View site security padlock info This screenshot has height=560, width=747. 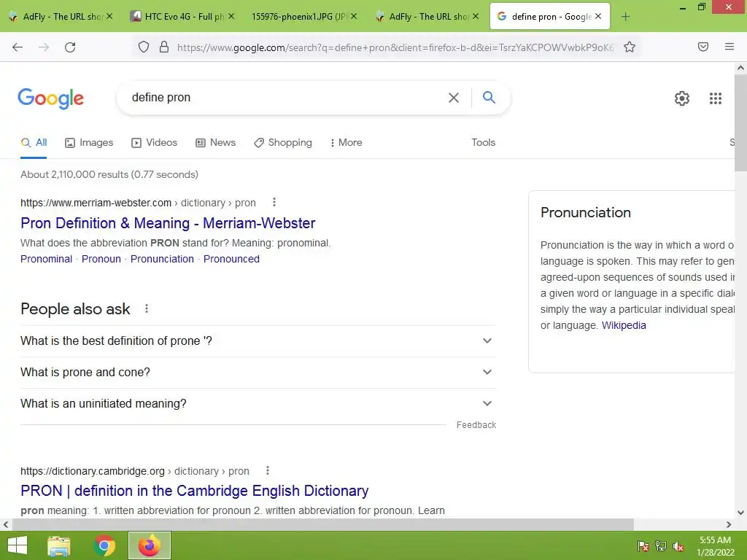[x=164, y=47]
